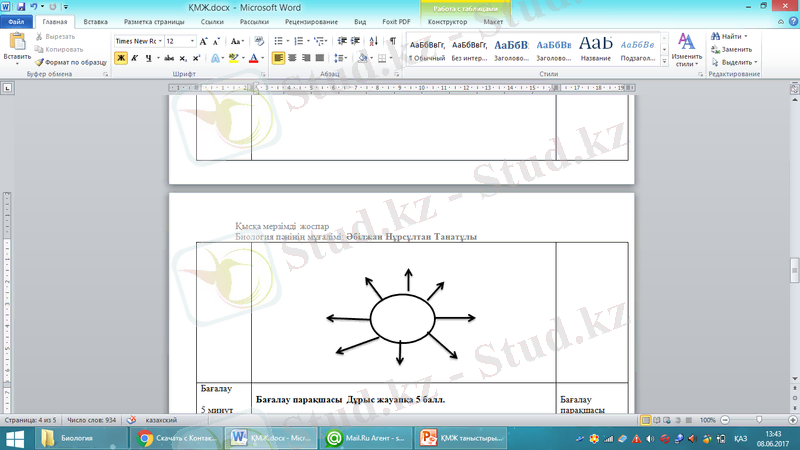Click the Increase Font Size icon

(204, 41)
